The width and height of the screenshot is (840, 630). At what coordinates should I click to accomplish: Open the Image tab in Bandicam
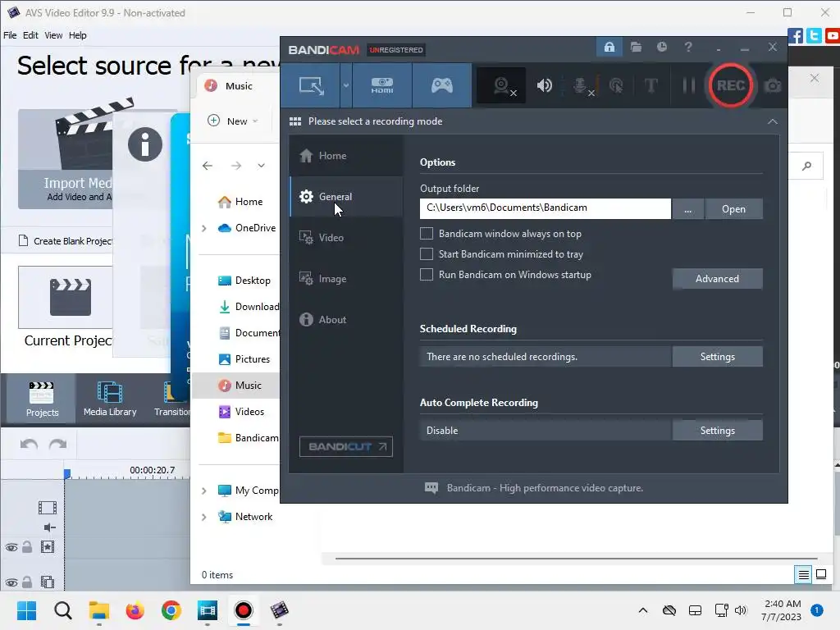346,279
